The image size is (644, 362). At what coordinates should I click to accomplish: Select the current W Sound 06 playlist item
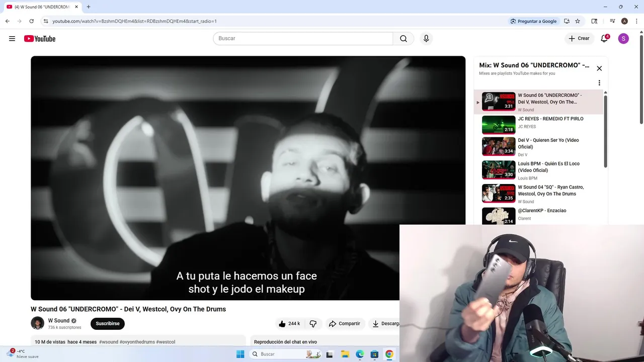point(538,102)
